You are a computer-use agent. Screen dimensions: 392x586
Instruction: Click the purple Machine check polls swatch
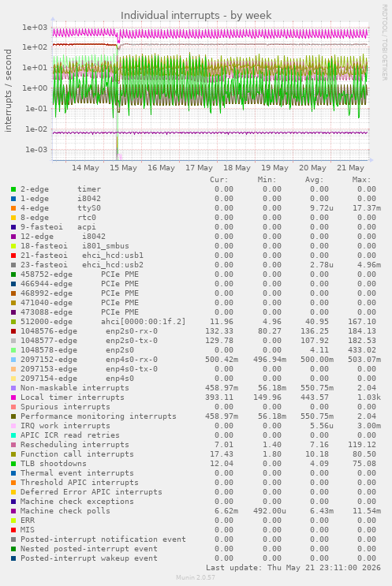tap(13, 511)
